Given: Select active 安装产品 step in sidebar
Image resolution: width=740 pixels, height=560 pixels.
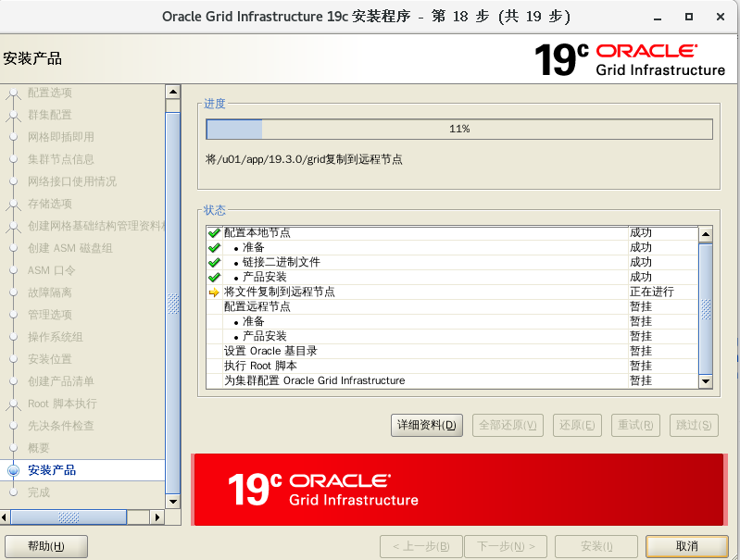Looking at the screenshot, I should (52, 470).
